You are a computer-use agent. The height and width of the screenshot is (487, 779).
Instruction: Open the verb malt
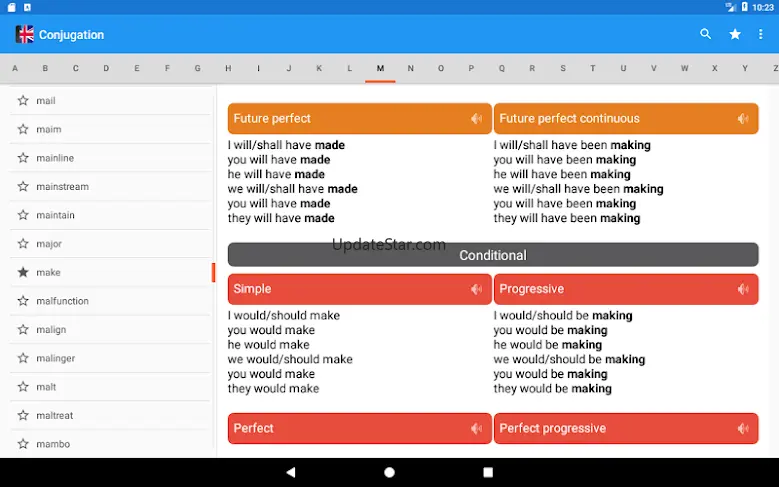(x=46, y=387)
